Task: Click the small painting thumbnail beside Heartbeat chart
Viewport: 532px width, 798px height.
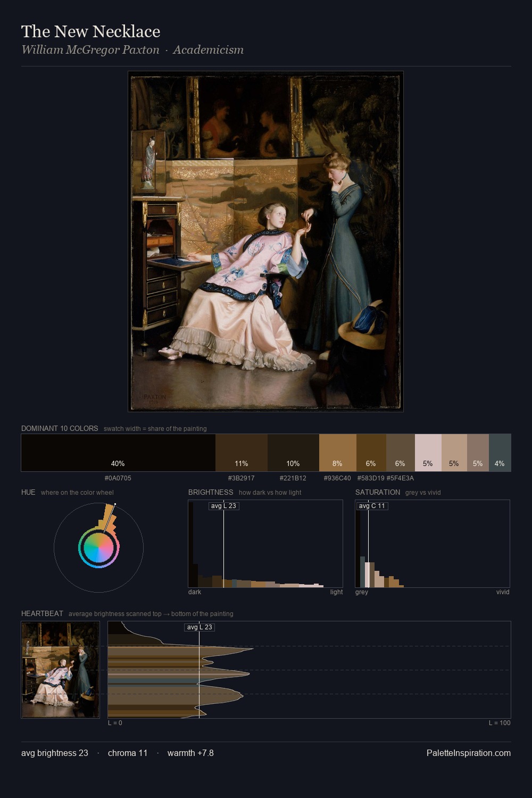Action: tap(60, 670)
